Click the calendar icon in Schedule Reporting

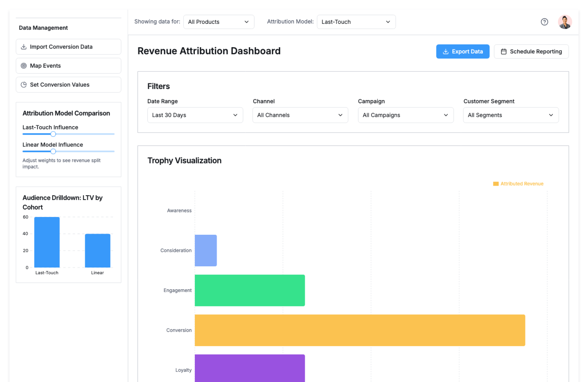click(x=503, y=51)
